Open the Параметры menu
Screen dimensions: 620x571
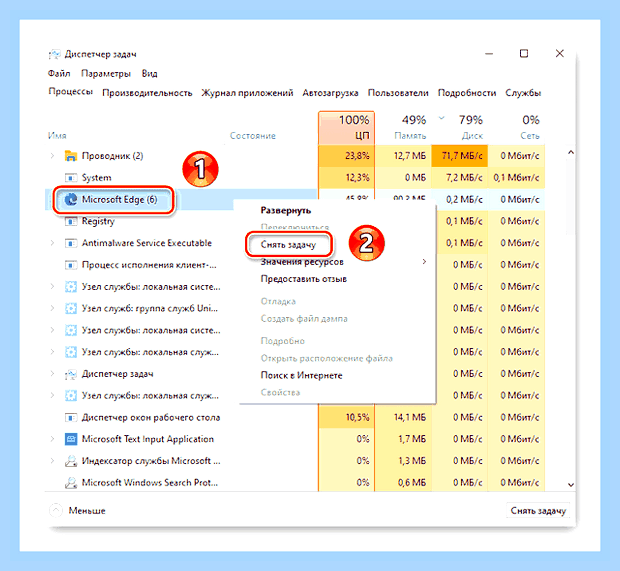(x=106, y=74)
